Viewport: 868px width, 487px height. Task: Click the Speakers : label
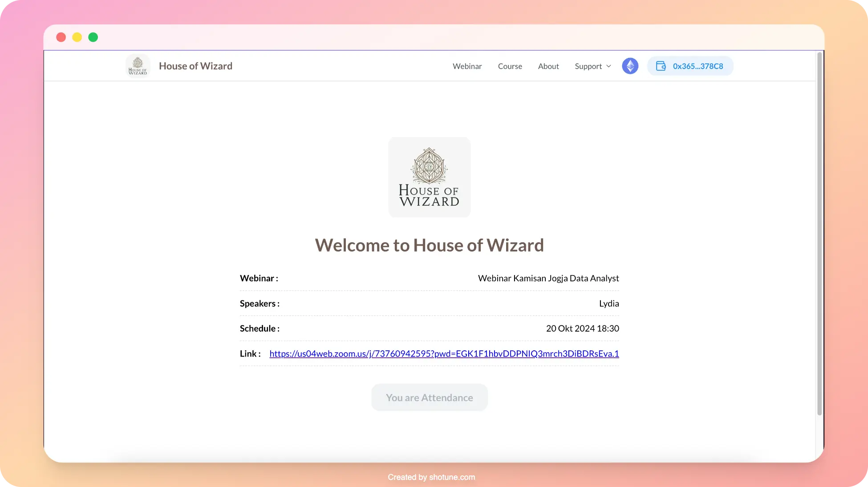point(260,304)
